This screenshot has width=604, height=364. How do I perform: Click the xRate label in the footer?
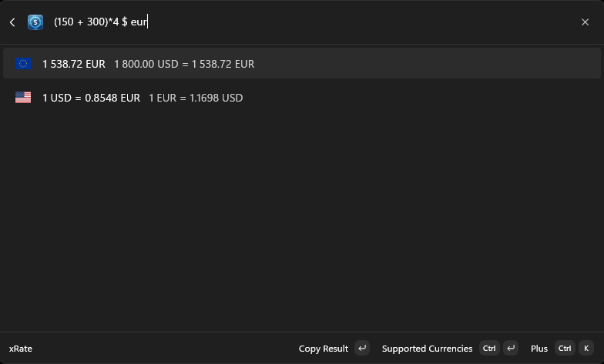pos(21,349)
